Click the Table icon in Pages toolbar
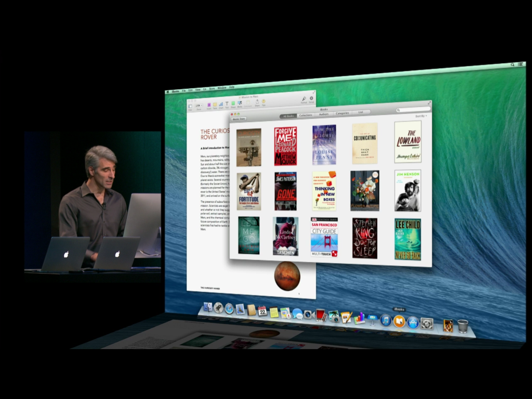Viewport: 532px width, 399px height. [x=215, y=104]
